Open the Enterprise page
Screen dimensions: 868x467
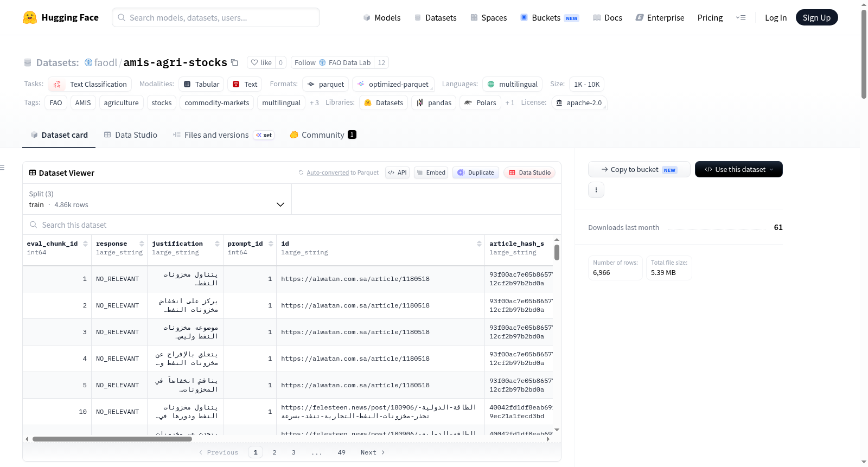[x=660, y=17]
